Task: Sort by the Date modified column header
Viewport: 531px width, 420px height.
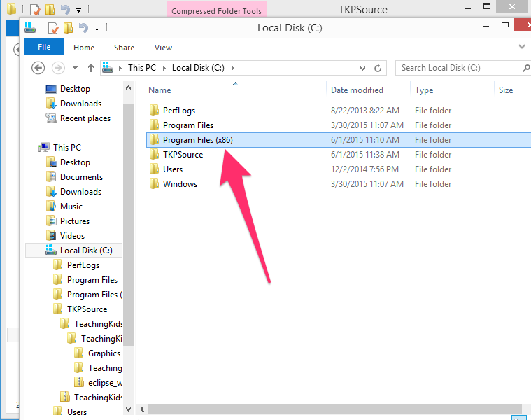Action: 357,90
